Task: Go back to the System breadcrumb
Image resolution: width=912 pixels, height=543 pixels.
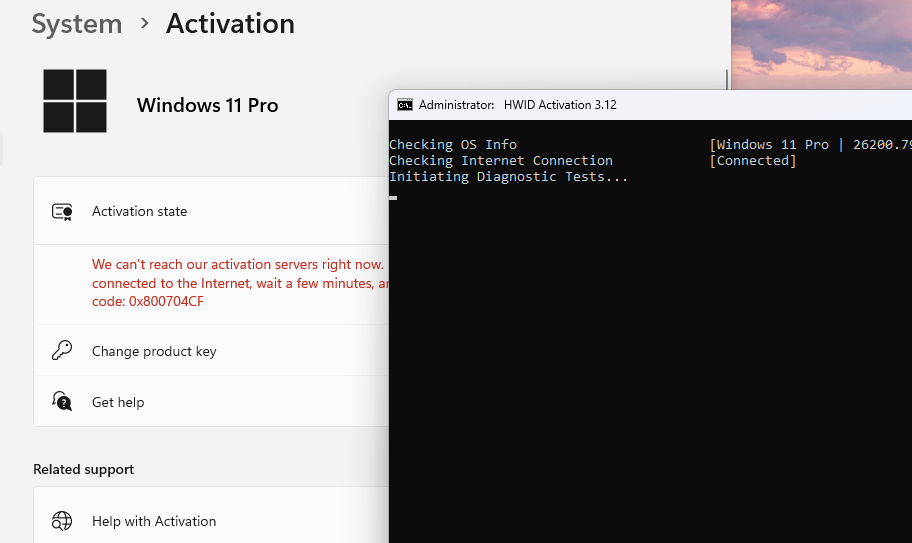Action: click(x=77, y=24)
